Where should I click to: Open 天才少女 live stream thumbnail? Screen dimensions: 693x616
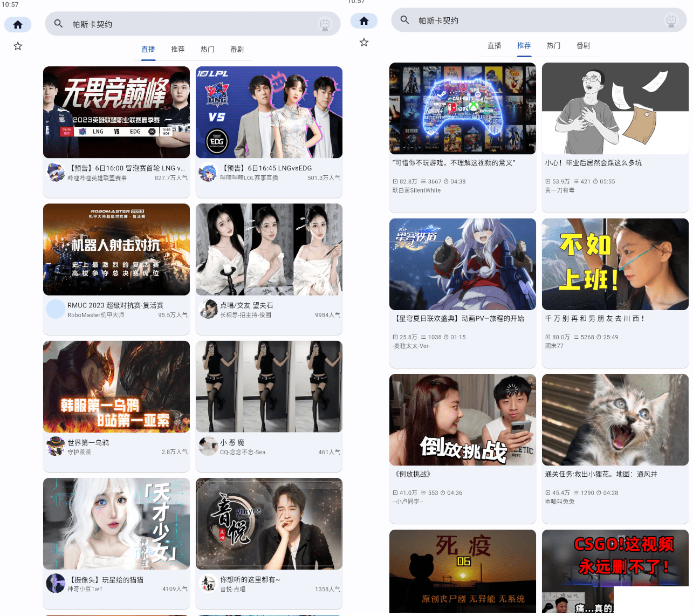point(116,523)
